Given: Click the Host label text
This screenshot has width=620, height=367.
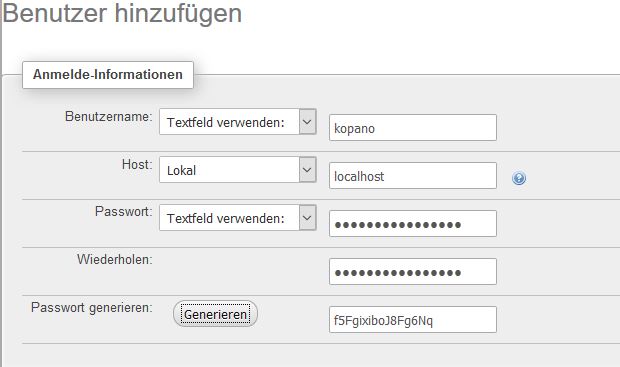Looking at the screenshot, I should (x=137, y=165).
